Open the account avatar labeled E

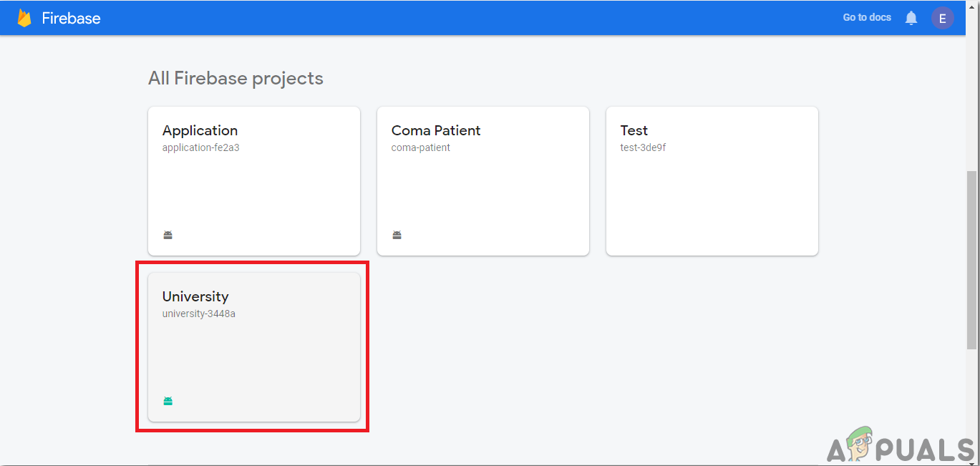click(942, 18)
